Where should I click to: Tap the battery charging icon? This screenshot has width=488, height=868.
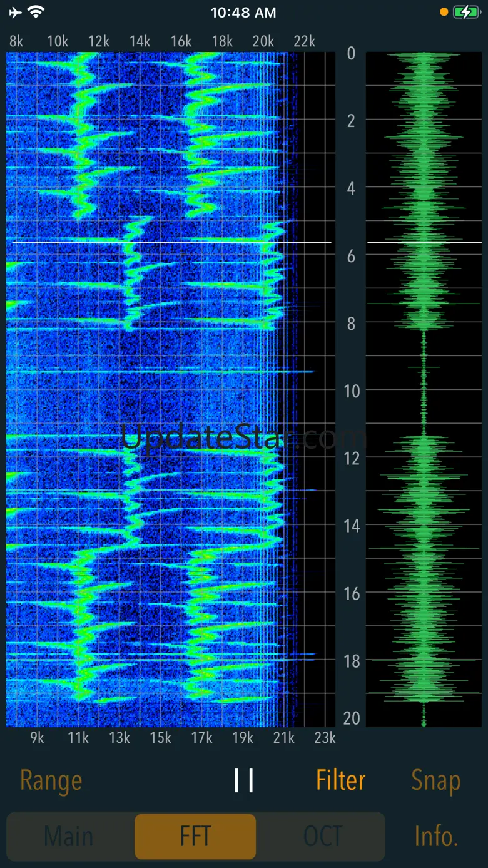[466, 12]
